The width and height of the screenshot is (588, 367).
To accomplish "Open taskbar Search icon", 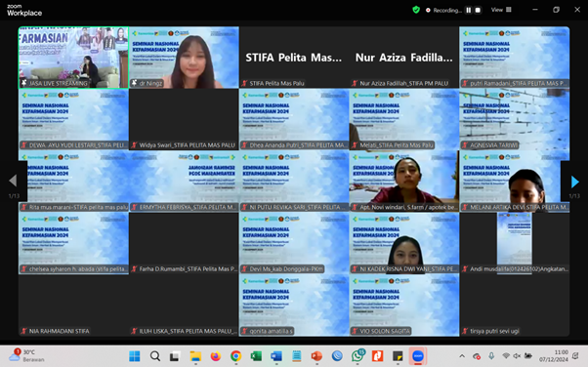I will pyautogui.click(x=155, y=355).
